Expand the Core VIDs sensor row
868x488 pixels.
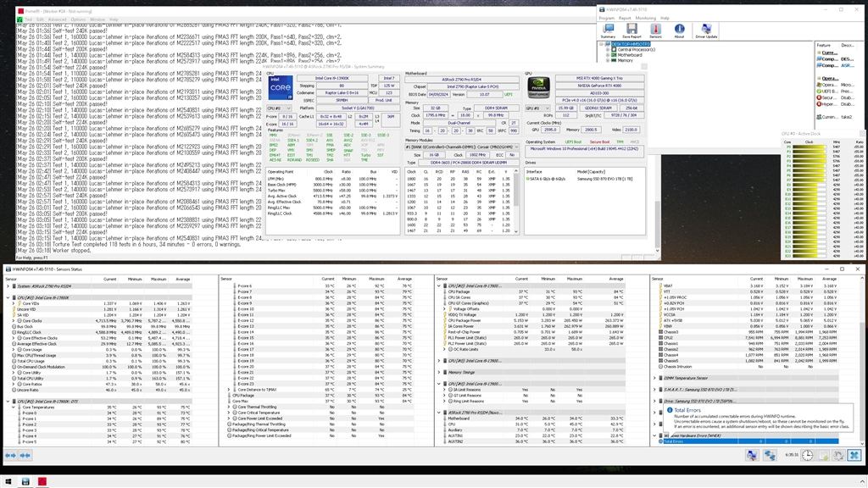point(14,303)
